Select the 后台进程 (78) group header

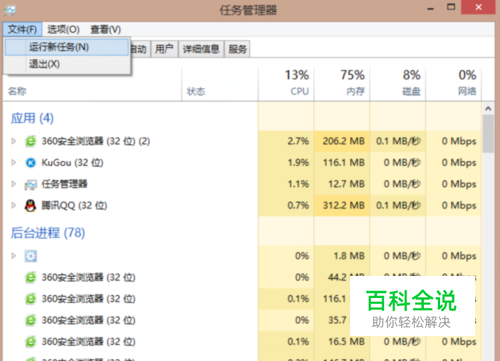[x=48, y=233]
